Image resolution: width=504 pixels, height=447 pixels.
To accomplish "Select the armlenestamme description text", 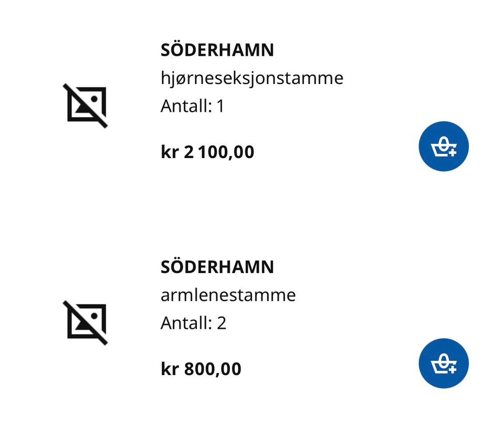I will pos(228,295).
